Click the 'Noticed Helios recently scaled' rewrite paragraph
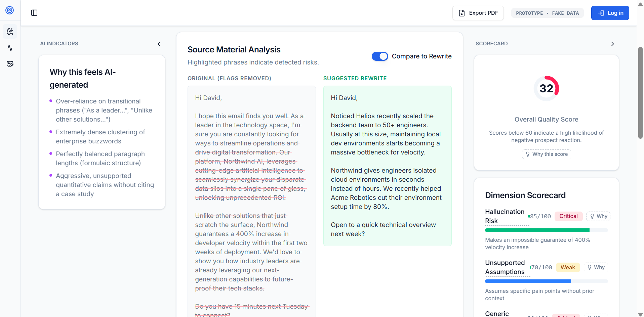This screenshot has height=317, width=644. coord(386,134)
